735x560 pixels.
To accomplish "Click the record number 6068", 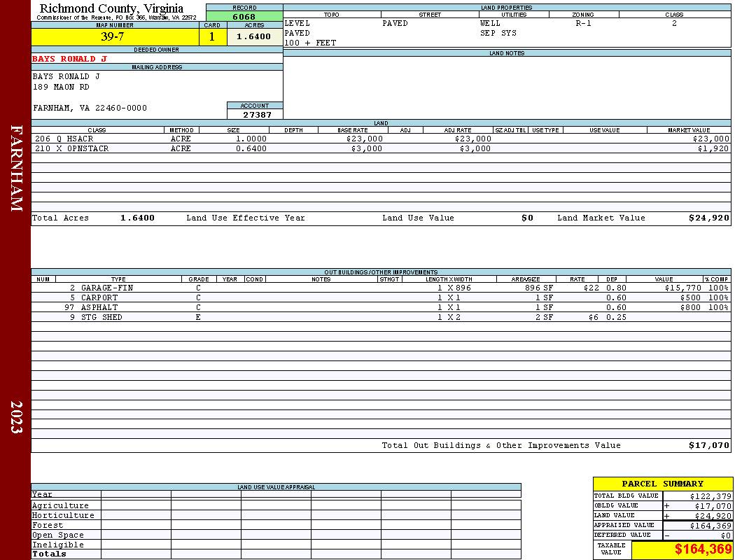I will [x=244, y=16].
